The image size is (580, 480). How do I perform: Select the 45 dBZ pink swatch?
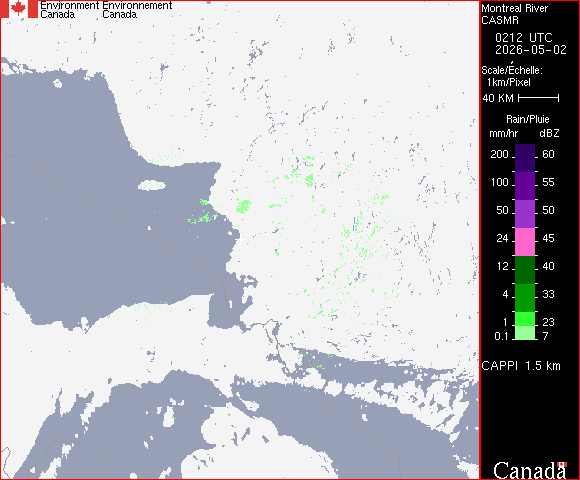525,242
